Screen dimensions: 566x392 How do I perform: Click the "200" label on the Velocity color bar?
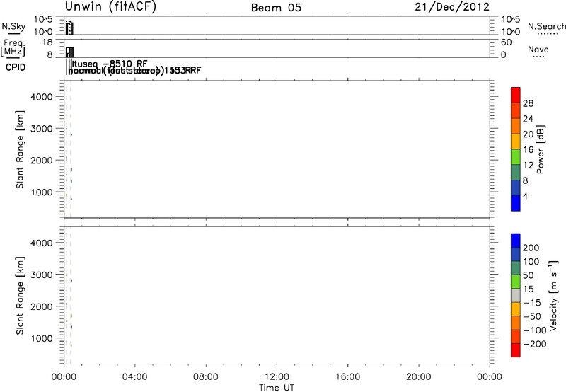531,248
